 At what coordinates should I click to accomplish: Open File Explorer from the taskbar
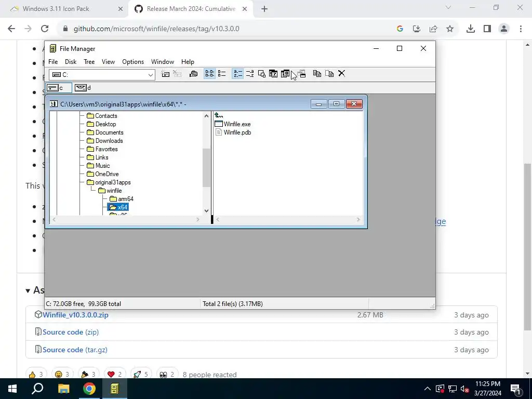pos(63,389)
